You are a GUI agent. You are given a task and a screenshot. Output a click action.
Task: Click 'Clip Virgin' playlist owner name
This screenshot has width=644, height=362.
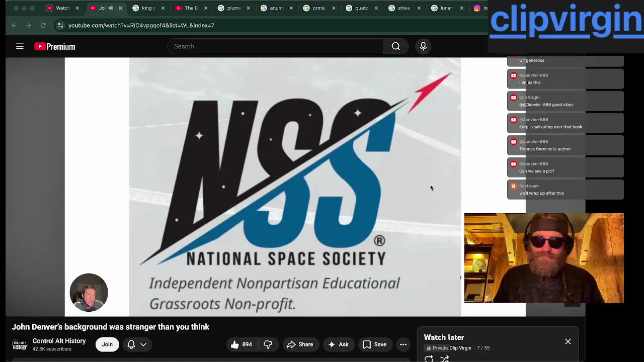click(x=460, y=348)
